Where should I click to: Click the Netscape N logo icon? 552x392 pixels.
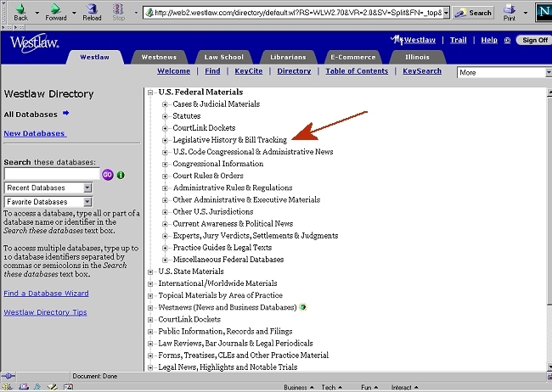[544, 13]
